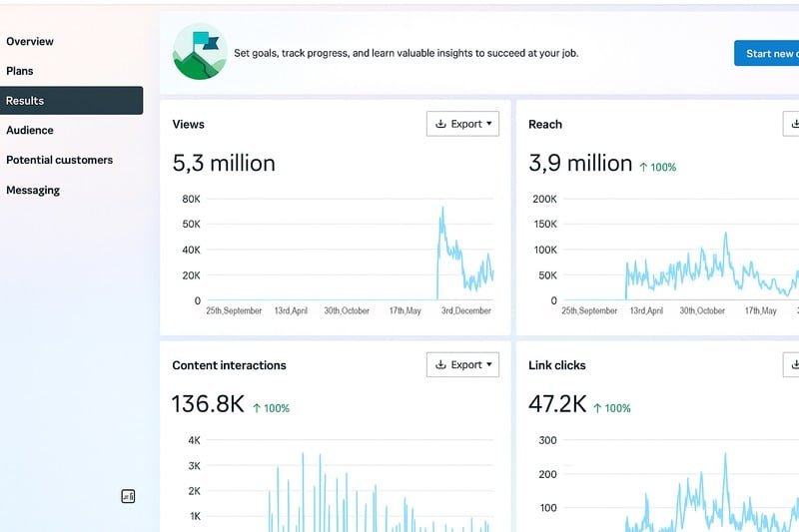The image size is (799, 532).
Task: Click the peak spike in the Views chart
Action: [442, 211]
